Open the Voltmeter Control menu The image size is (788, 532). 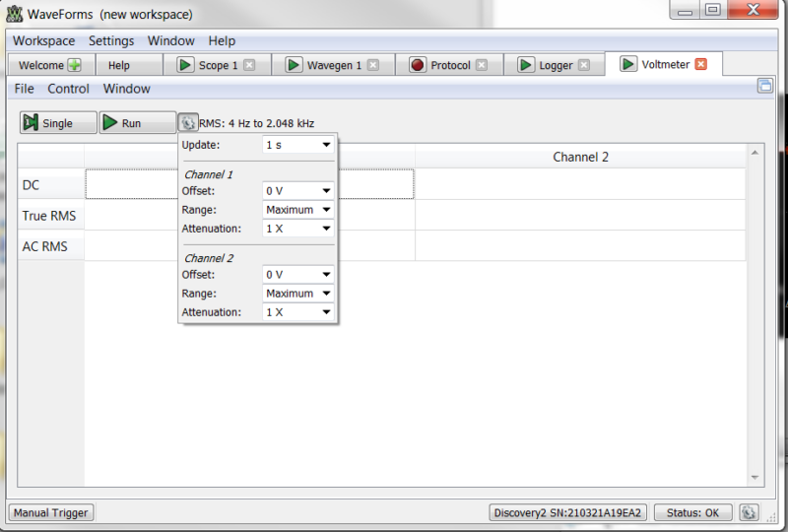point(68,89)
